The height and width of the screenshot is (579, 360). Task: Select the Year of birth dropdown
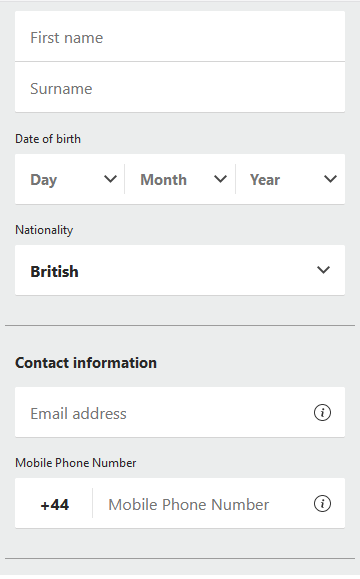point(290,179)
